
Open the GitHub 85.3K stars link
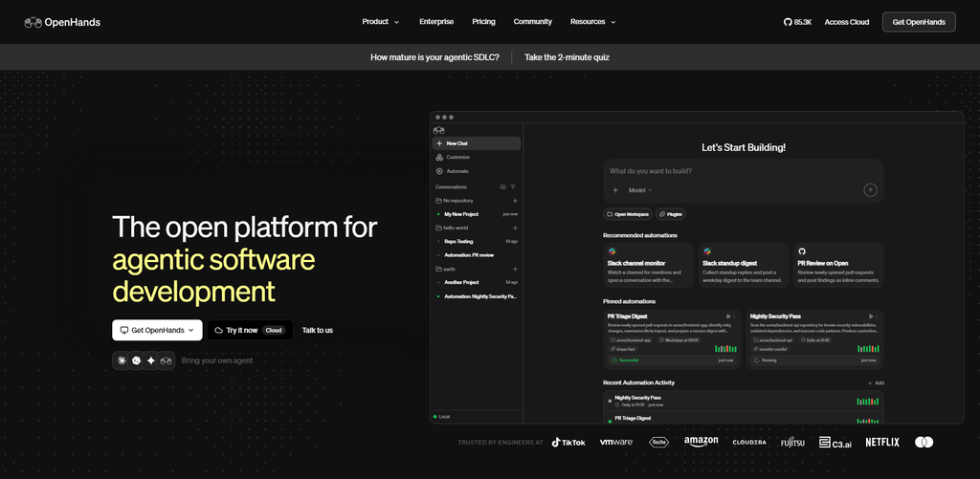(x=797, y=22)
